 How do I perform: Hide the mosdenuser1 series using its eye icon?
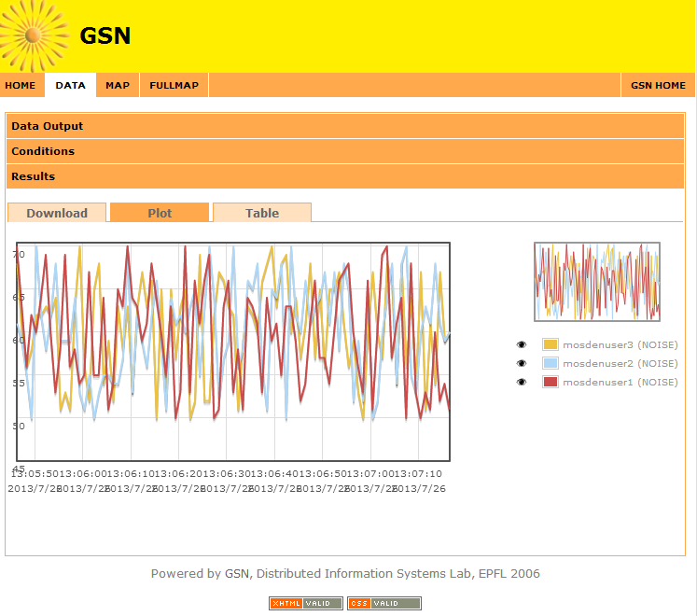coord(522,382)
